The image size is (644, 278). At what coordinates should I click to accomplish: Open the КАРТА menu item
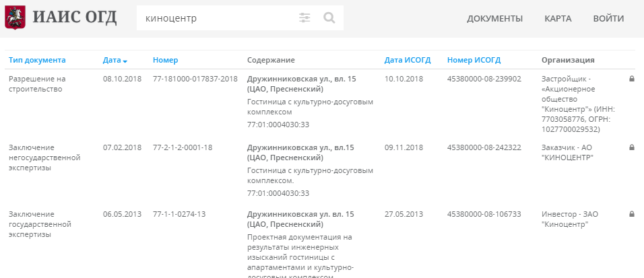558,18
